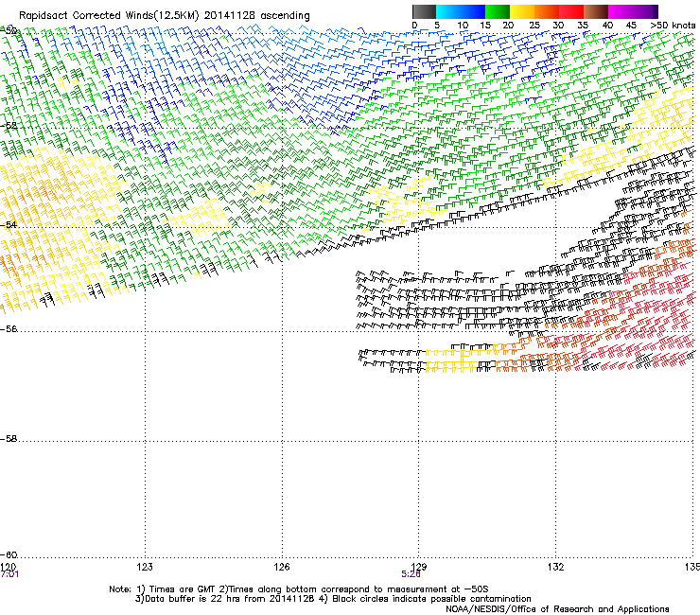
Task: Click the NOAA/NESDIS credit line
Action: pyautogui.click(x=557, y=609)
